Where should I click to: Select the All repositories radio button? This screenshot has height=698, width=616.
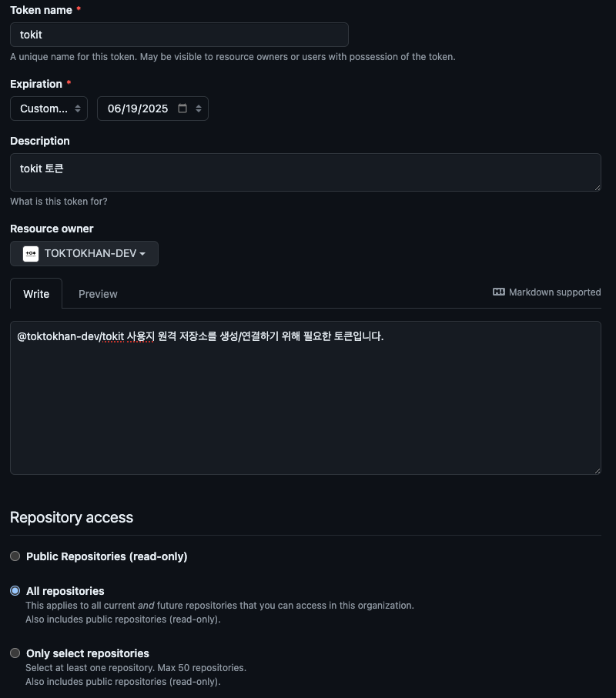coord(15,591)
